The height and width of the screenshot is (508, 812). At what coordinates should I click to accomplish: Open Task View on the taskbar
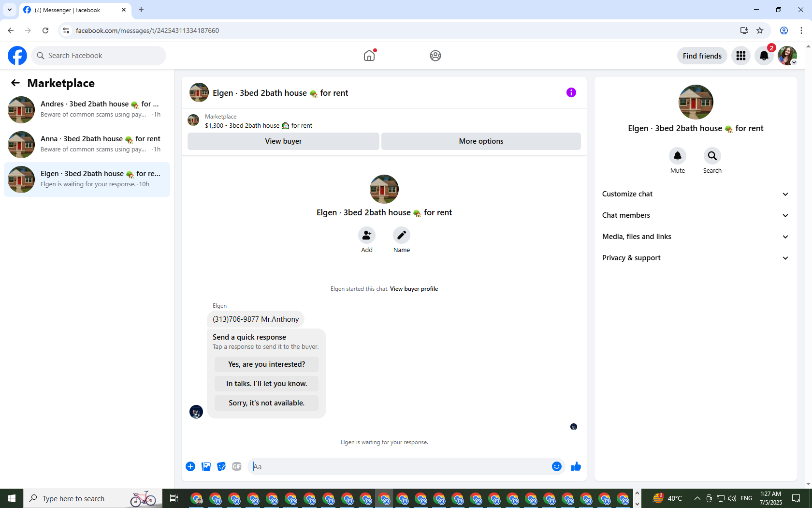[174, 498]
